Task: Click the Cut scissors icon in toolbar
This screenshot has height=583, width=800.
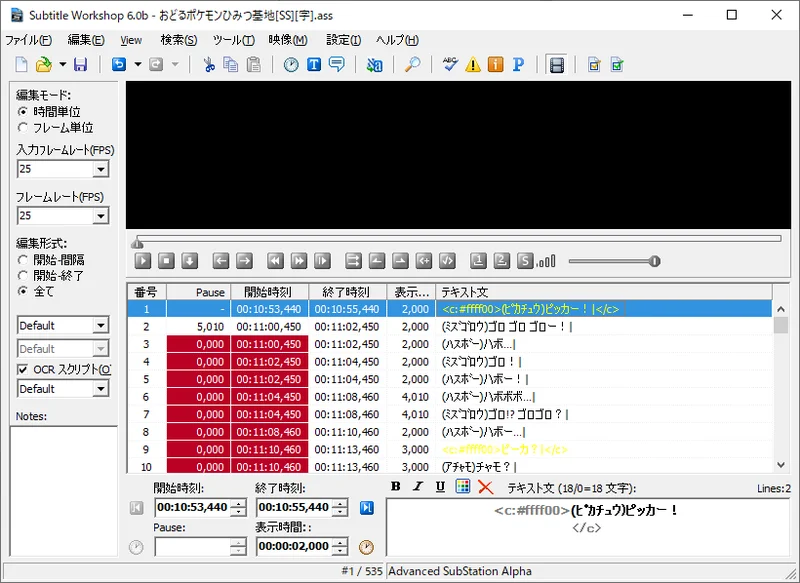Action: pyautogui.click(x=209, y=65)
